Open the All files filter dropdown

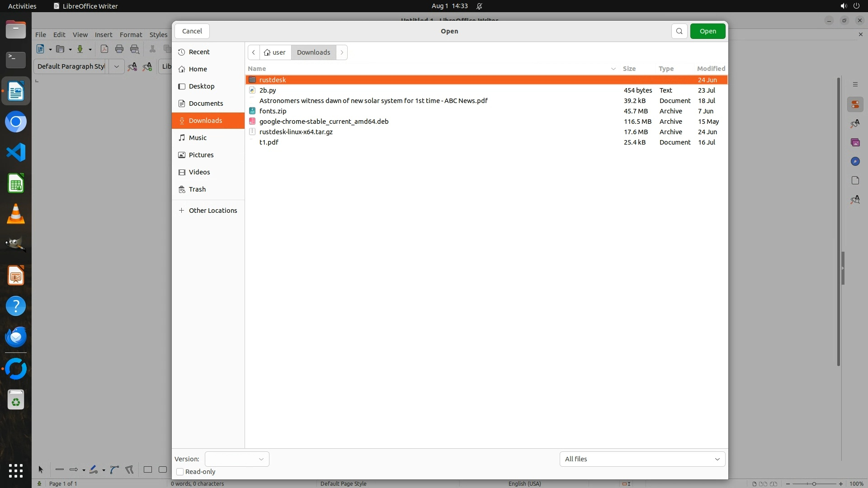642,459
